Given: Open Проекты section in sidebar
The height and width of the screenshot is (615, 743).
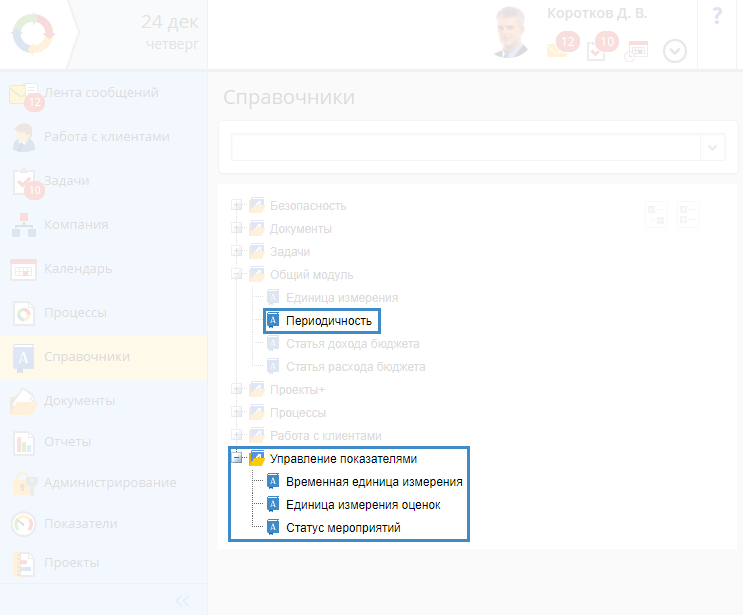Looking at the screenshot, I should [x=103, y=563].
